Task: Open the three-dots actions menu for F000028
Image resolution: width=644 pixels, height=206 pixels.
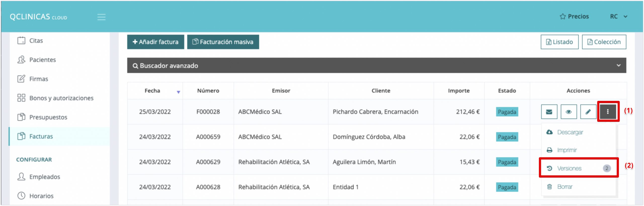Action: (x=608, y=112)
